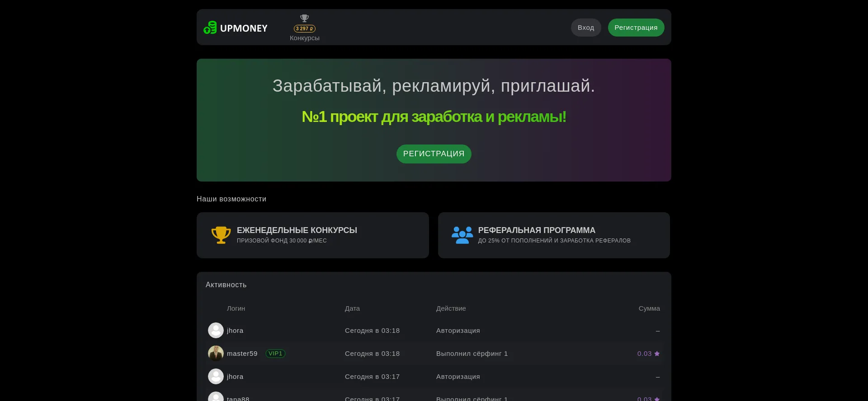Click avatar of jhora at 03:17
The image size is (868, 401).
[x=216, y=377]
